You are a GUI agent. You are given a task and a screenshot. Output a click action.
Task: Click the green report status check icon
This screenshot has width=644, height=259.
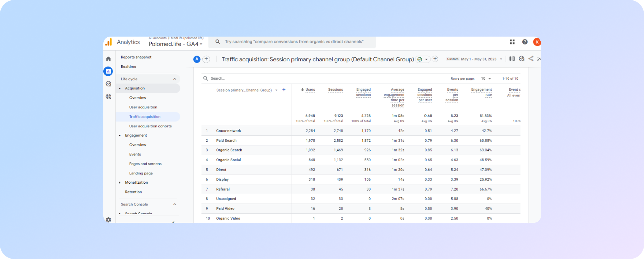pos(419,60)
